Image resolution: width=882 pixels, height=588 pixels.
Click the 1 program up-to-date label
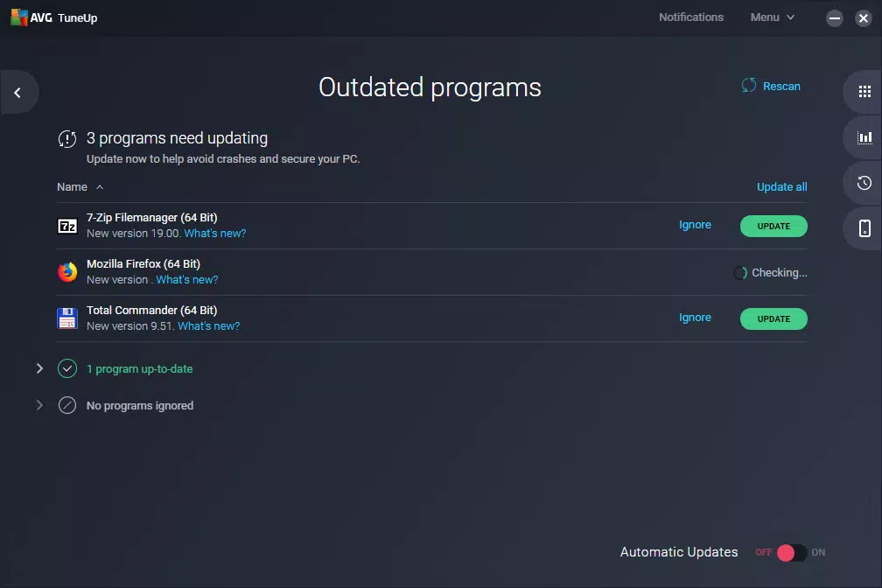pos(139,369)
